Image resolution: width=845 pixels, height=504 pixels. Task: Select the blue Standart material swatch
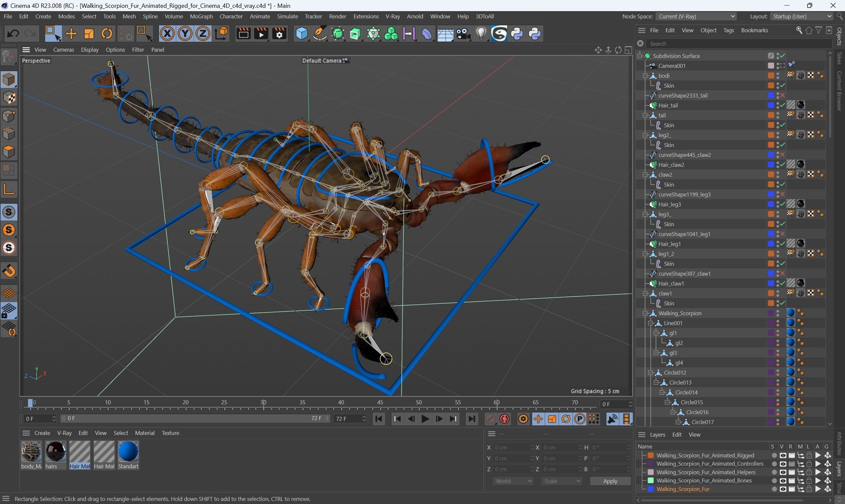coord(128,452)
